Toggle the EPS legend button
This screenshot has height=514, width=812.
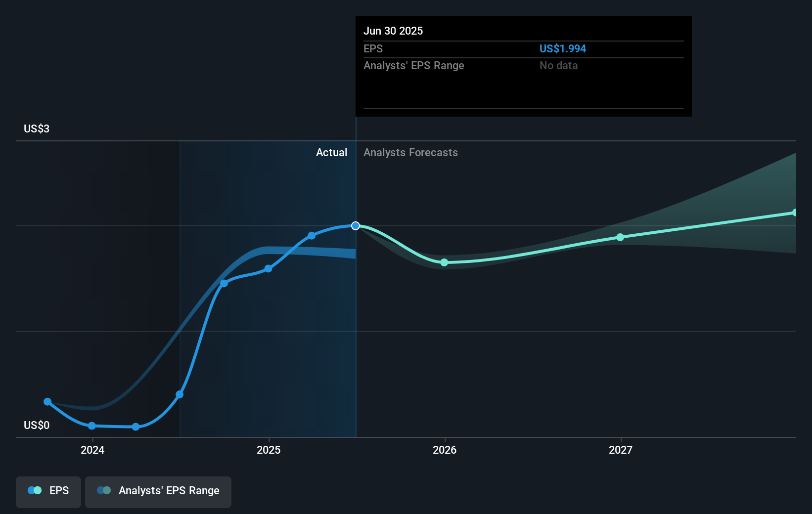coord(48,491)
